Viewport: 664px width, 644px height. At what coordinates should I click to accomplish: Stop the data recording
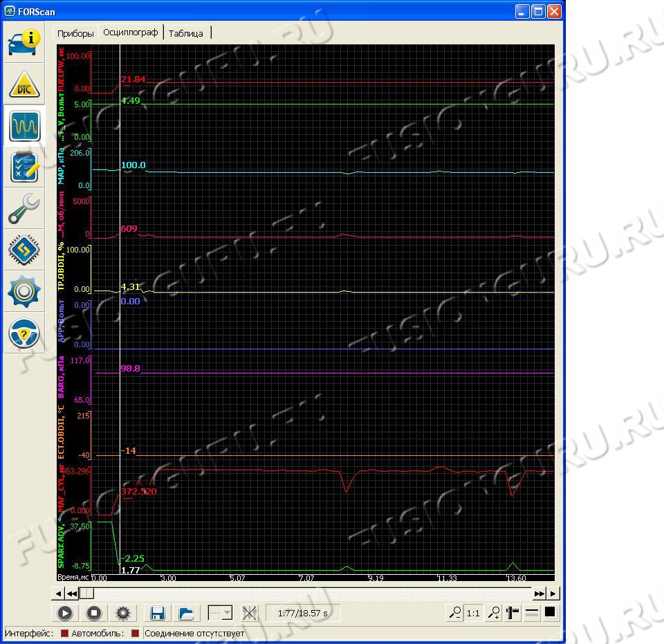(x=94, y=613)
